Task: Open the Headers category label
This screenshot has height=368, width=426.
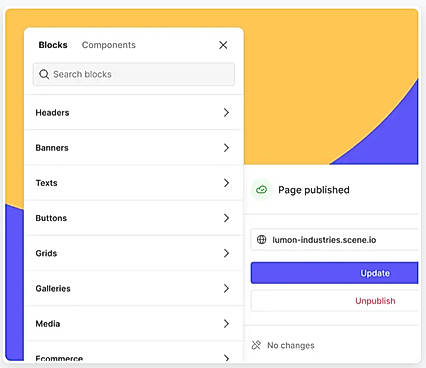Action: coord(52,113)
